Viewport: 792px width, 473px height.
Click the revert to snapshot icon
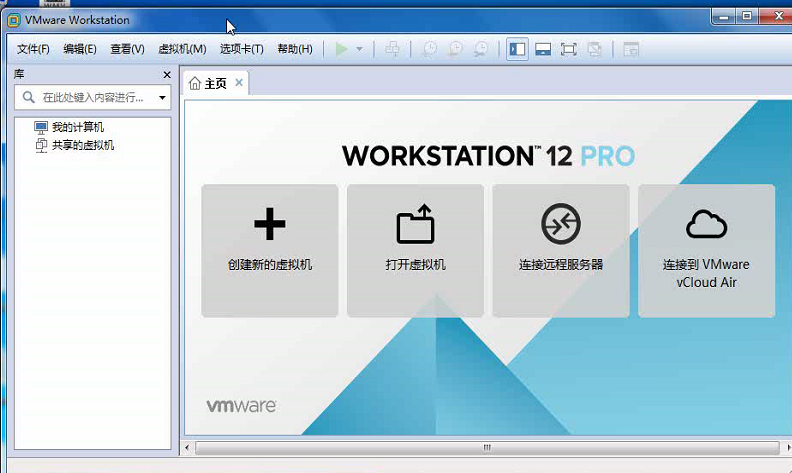[456, 49]
